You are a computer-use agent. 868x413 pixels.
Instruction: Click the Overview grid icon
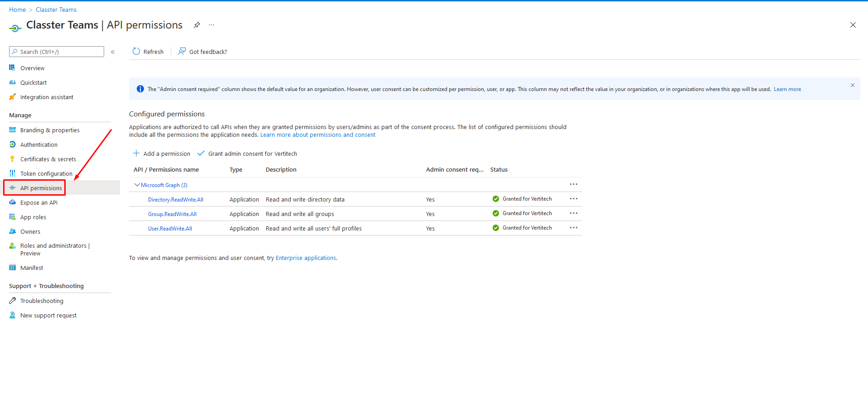pyautogui.click(x=12, y=68)
